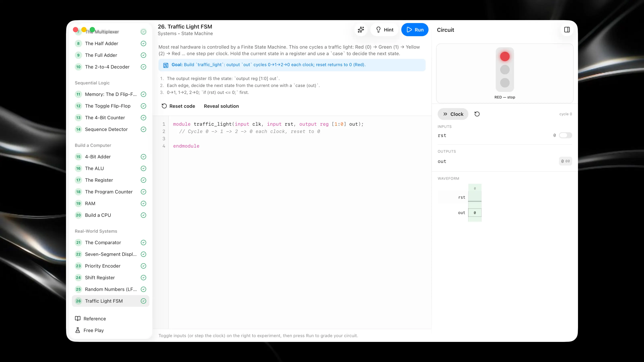Open Shift Register lesson

[x=110, y=278]
